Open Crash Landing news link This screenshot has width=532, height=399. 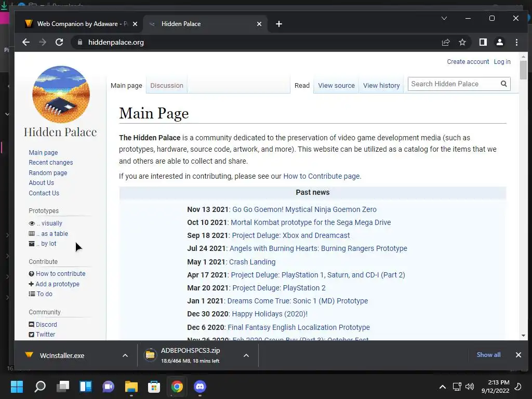click(252, 262)
